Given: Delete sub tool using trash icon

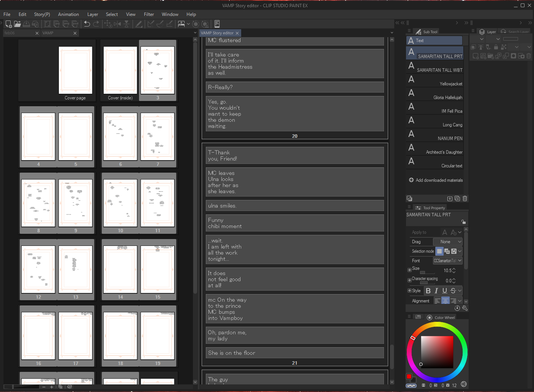Looking at the screenshot, I should [x=465, y=198].
